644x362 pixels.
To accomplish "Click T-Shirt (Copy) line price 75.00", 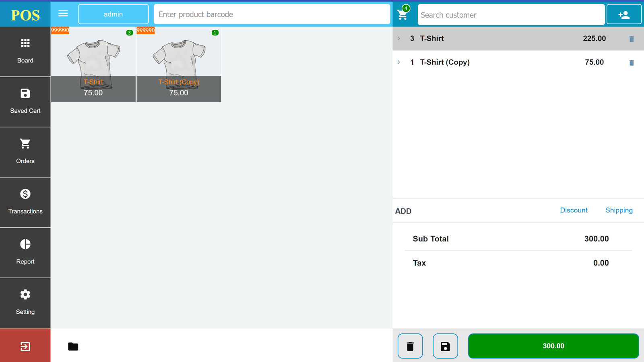I will tap(594, 62).
